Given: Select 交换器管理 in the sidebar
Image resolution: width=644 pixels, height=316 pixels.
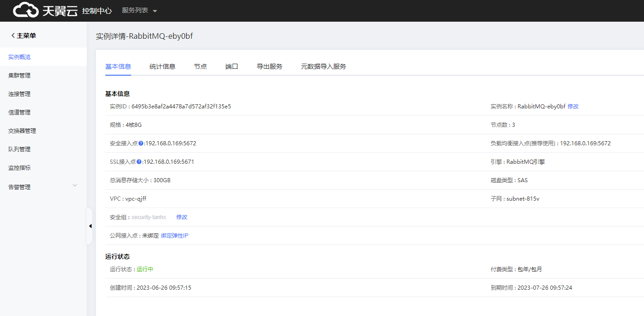Looking at the screenshot, I should (x=22, y=131).
